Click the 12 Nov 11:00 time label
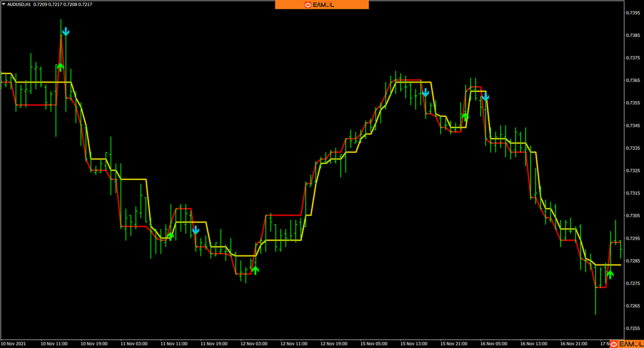Screen dimensions: 644x348 [294, 344]
